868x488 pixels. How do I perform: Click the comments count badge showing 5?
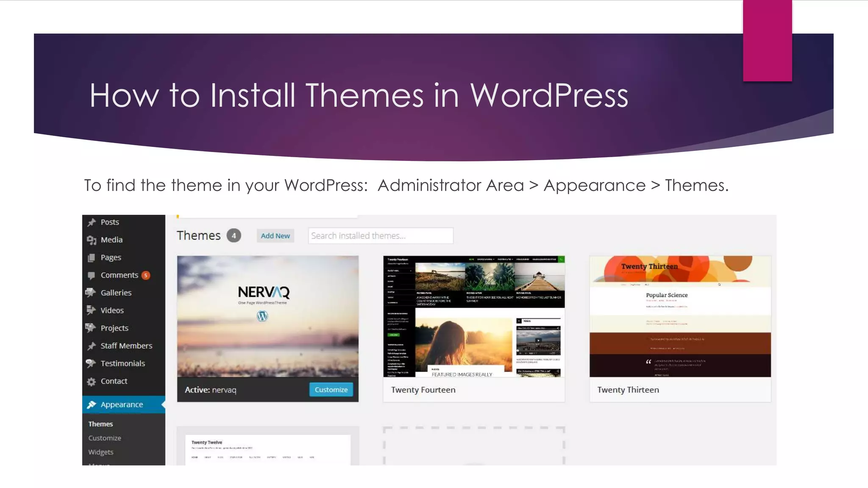pos(146,275)
